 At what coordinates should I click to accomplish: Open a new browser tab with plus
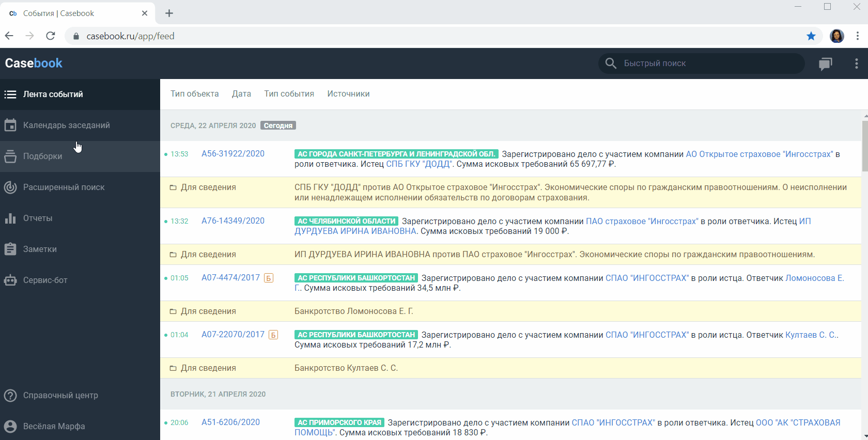click(x=169, y=13)
